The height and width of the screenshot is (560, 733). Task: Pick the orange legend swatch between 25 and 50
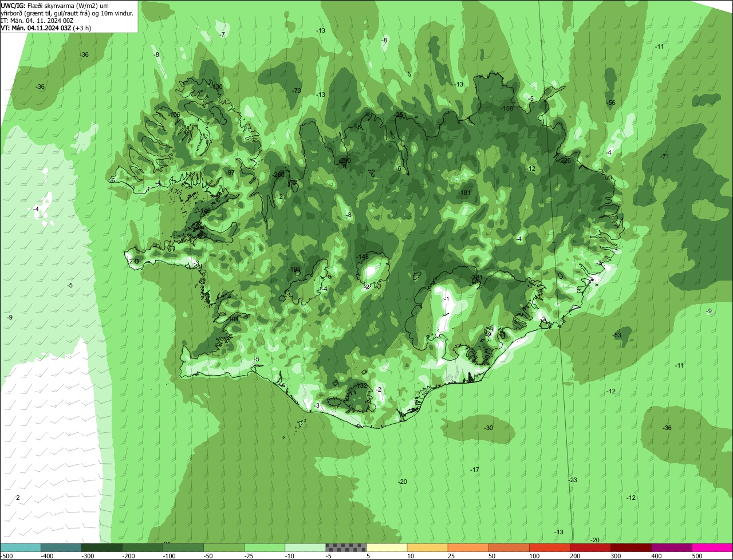point(468,547)
